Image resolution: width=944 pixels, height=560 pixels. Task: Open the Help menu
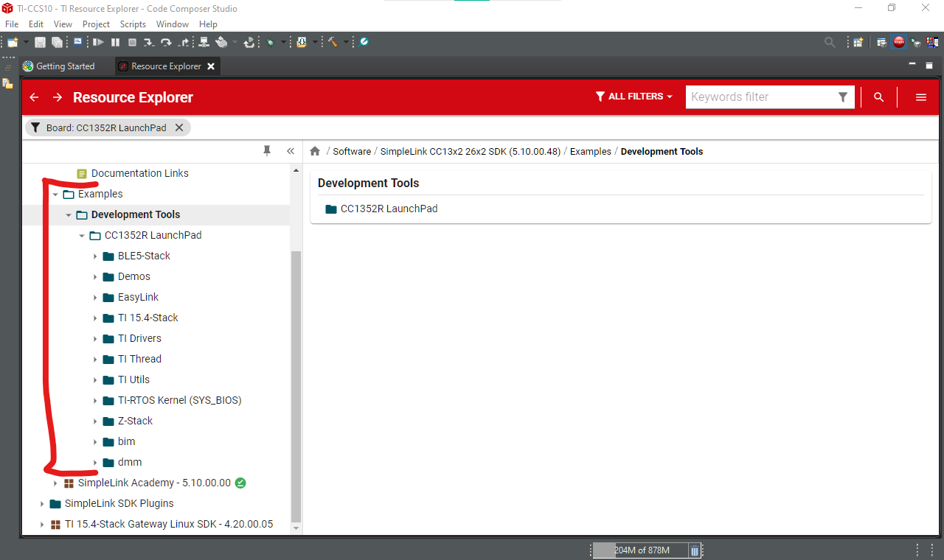208,24
